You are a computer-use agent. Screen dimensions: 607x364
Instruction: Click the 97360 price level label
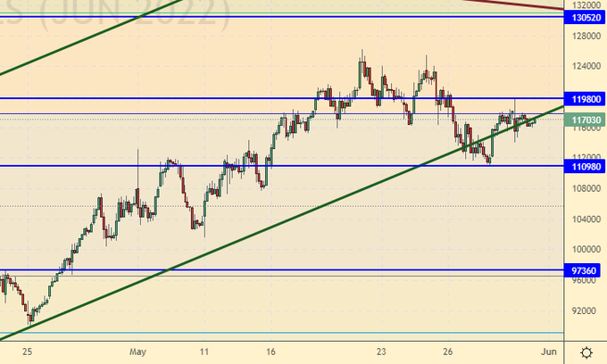click(x=585, y=270)
